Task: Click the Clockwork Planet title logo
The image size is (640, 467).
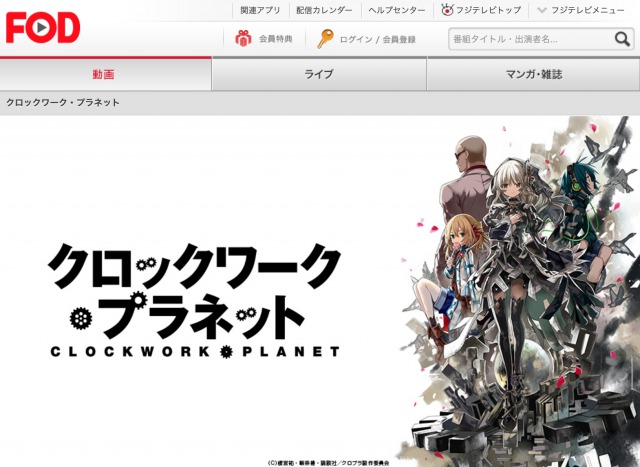Action: click(194, 301)
